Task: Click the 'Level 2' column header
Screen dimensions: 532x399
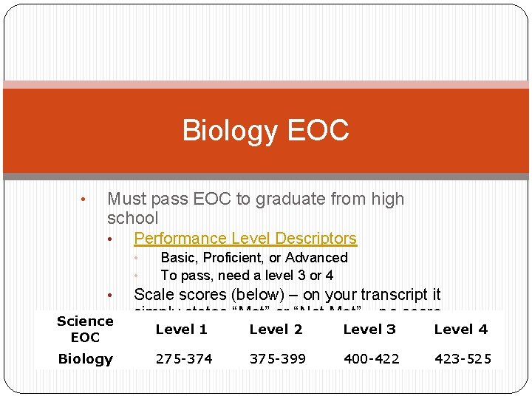Action: tap(276, 330)
